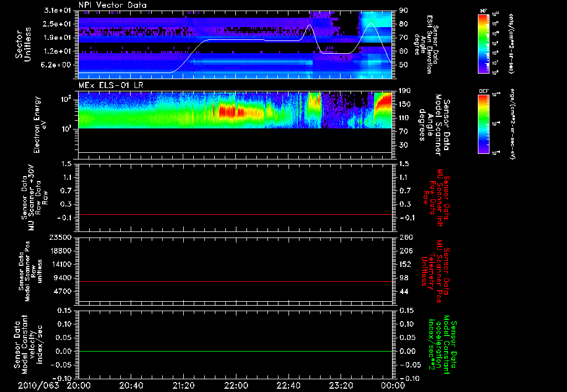Image resolution: width=567 pixels, height=392 pixels.
Task: Click the 22:00 time tick label
Action: click(x=235, y=385)
